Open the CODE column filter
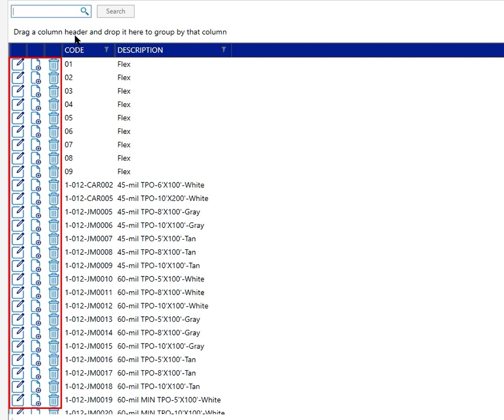The width and height of the screenshot is (504, 420). [x=106, y=50]
